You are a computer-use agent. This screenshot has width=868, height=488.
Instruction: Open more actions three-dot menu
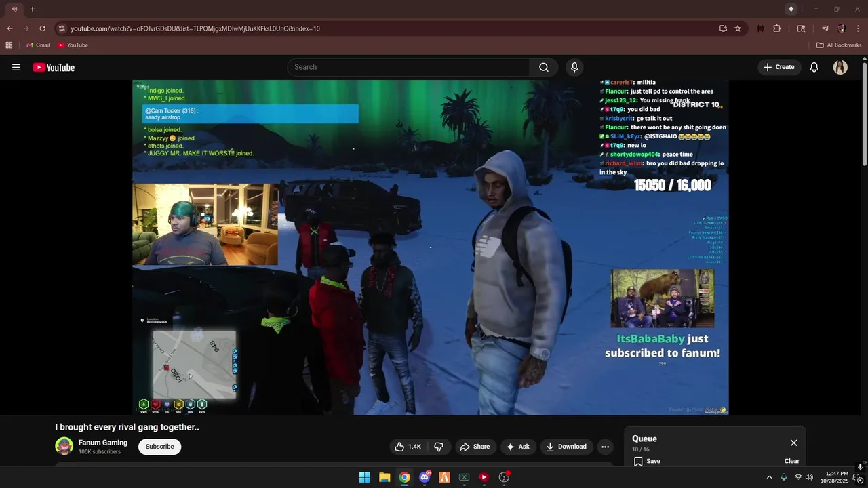[605, 447]
